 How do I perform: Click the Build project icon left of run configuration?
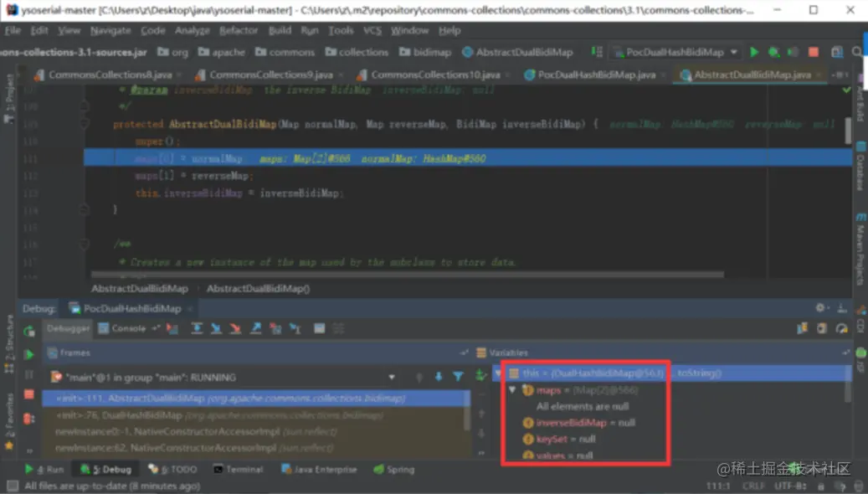[597, 52]
